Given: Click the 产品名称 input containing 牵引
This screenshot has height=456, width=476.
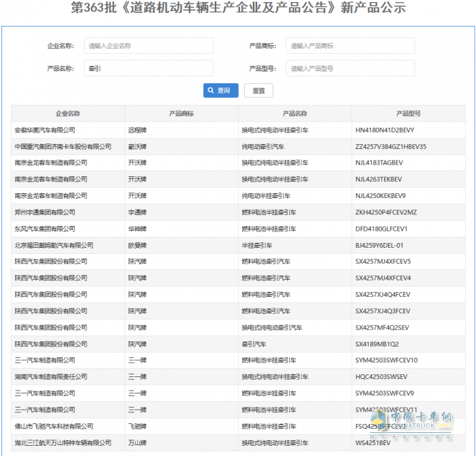Looking at the screenshot, I should (x=148, y=68).
